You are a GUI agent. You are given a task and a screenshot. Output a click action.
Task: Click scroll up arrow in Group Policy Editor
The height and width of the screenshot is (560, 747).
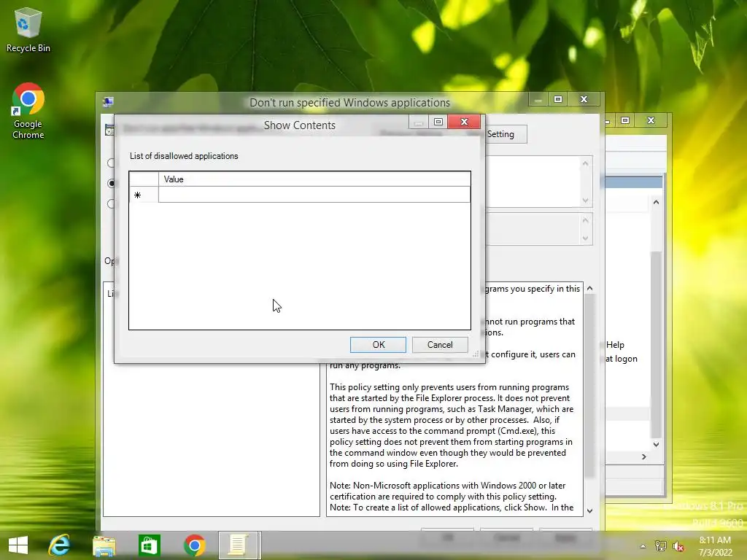click(x=656, y=202)
